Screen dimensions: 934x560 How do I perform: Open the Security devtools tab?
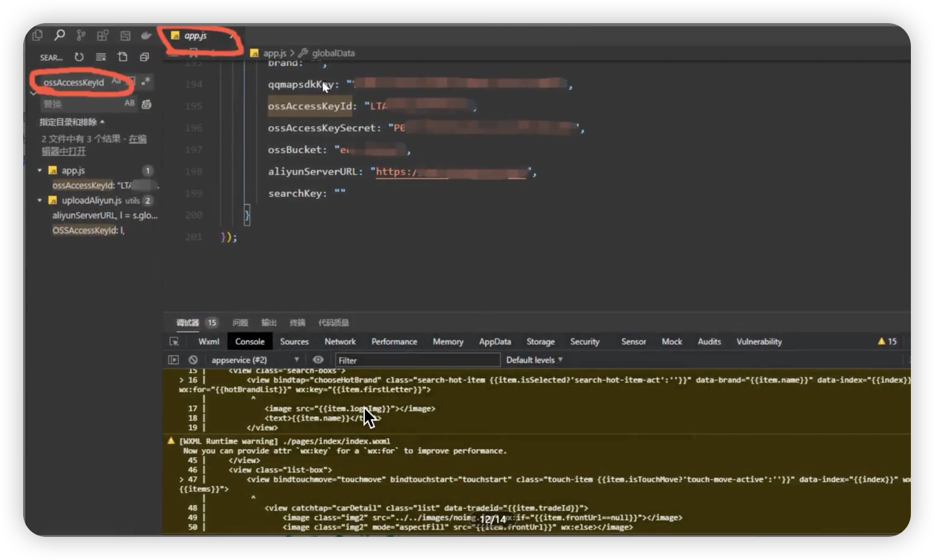click(x=585, y=342)
